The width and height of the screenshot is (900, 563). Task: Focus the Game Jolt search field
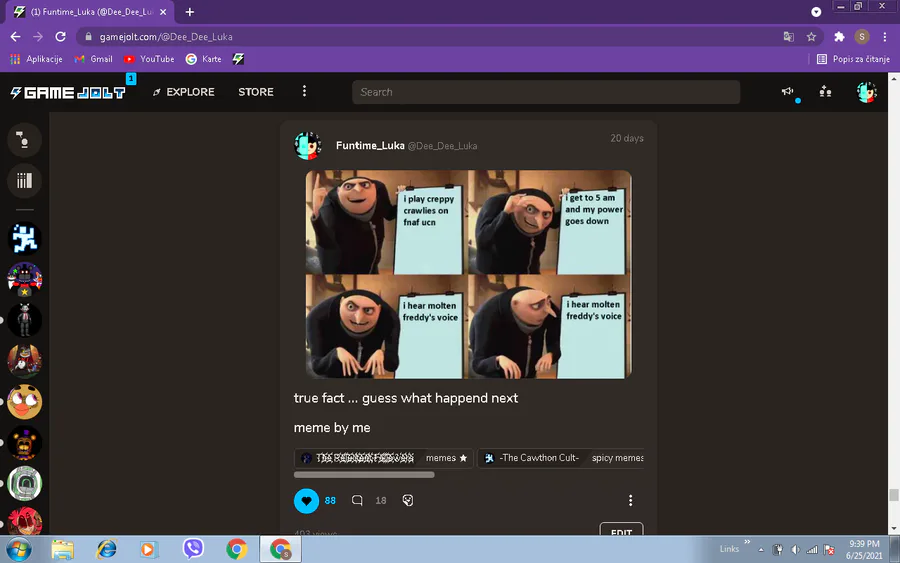point(546,92)
